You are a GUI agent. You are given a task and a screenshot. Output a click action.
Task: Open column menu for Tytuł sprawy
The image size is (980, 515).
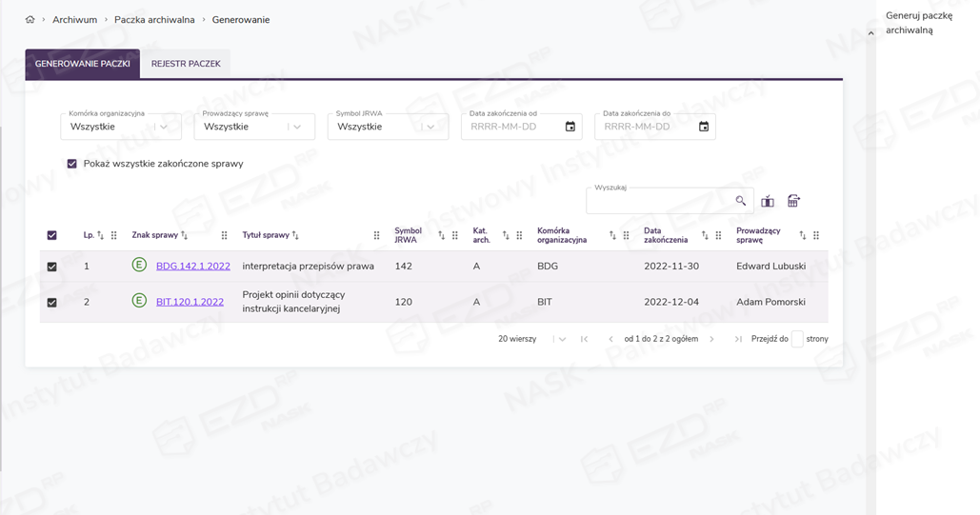click(376, 235)
